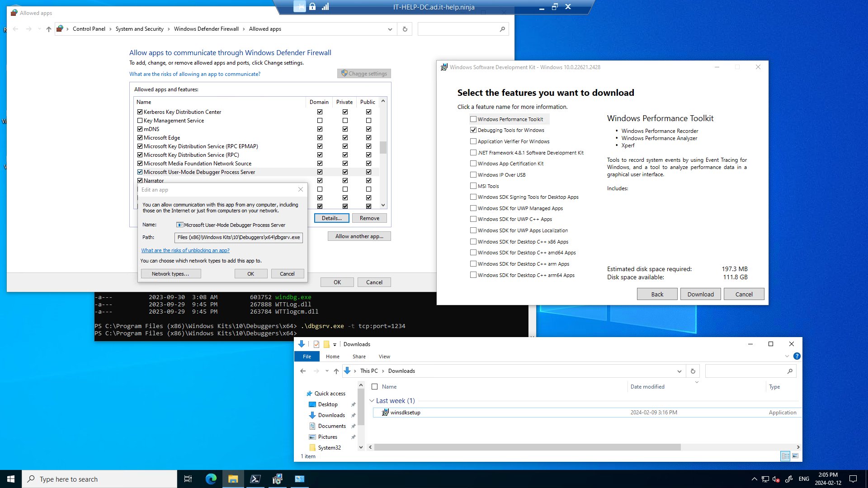Click horizontal scrollbar in Downloads file list
Image resolution: width=868 pixels, height=488 pixels.
coord(527,447)
